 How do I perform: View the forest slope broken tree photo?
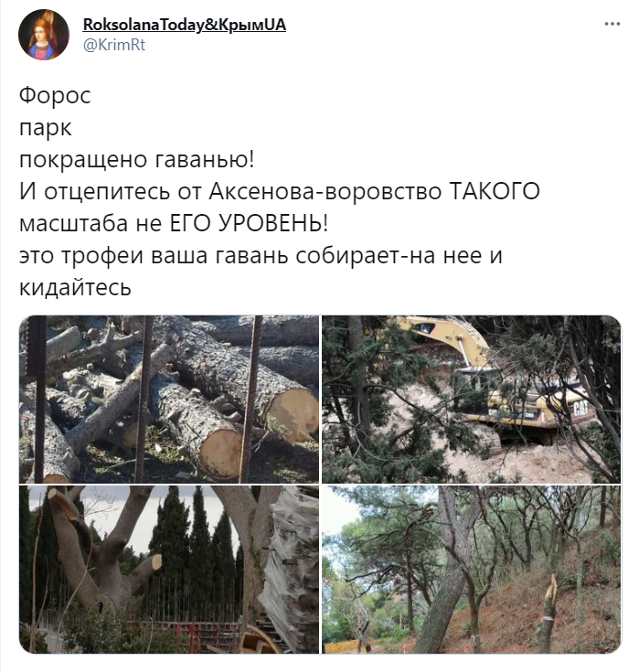pyautogui.click(x=471, y=570)
